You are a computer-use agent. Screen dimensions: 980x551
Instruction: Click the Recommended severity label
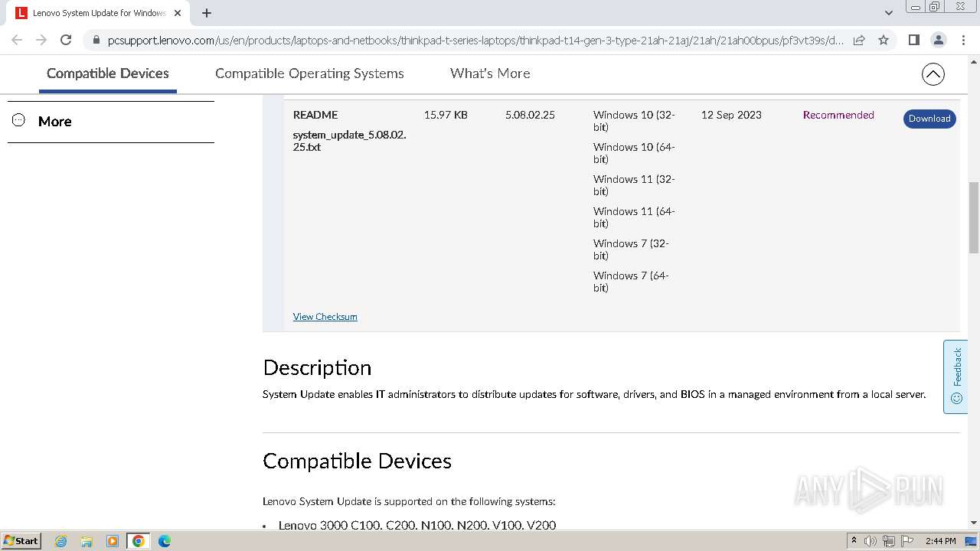(x=838, y=115)
